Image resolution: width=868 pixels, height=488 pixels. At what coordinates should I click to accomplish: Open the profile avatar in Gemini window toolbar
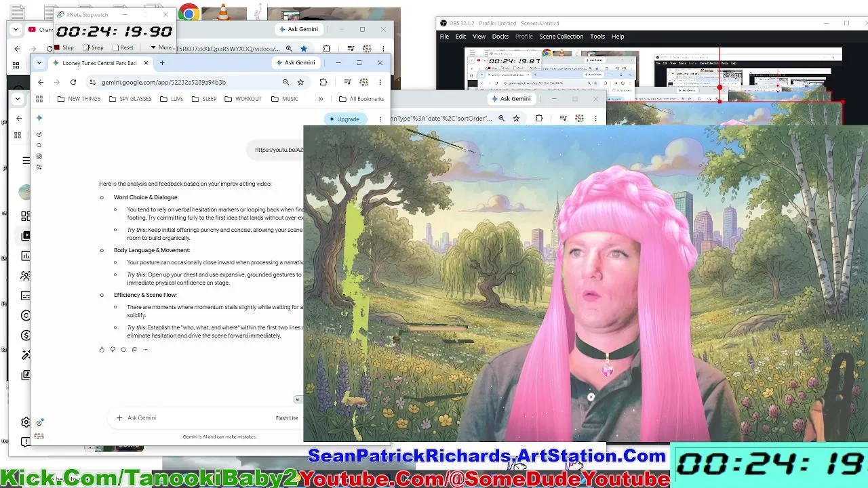tap(364, 82)
